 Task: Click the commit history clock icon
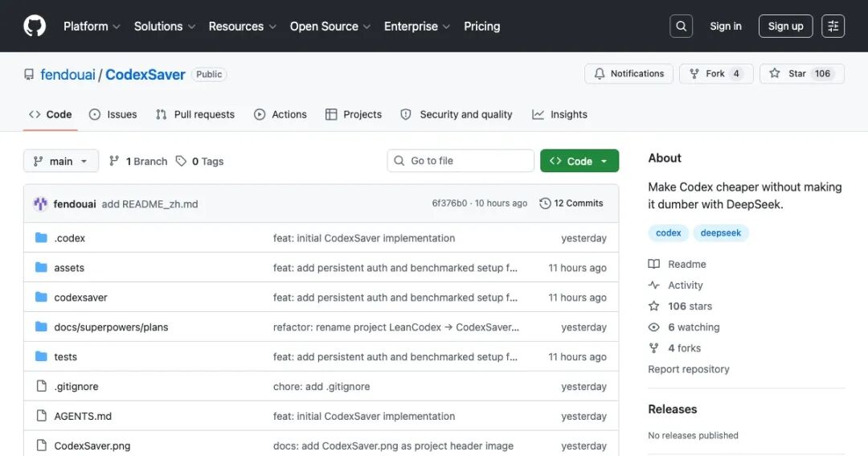pos(545,203)
